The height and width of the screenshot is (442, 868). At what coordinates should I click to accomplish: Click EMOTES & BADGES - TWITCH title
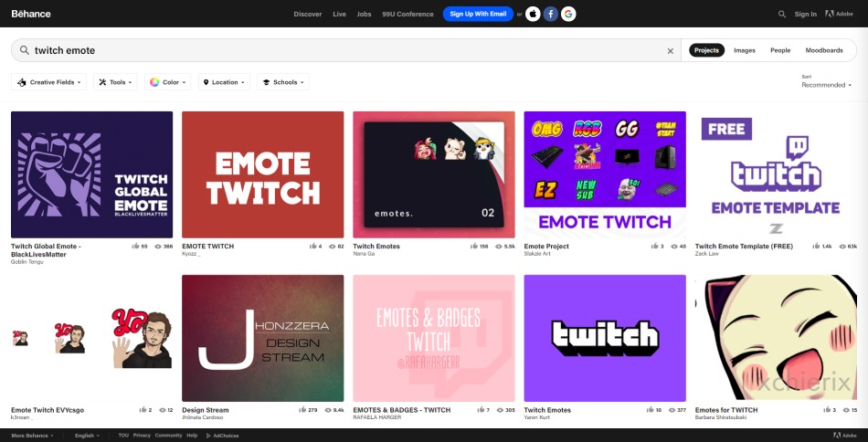coord(402,410)
